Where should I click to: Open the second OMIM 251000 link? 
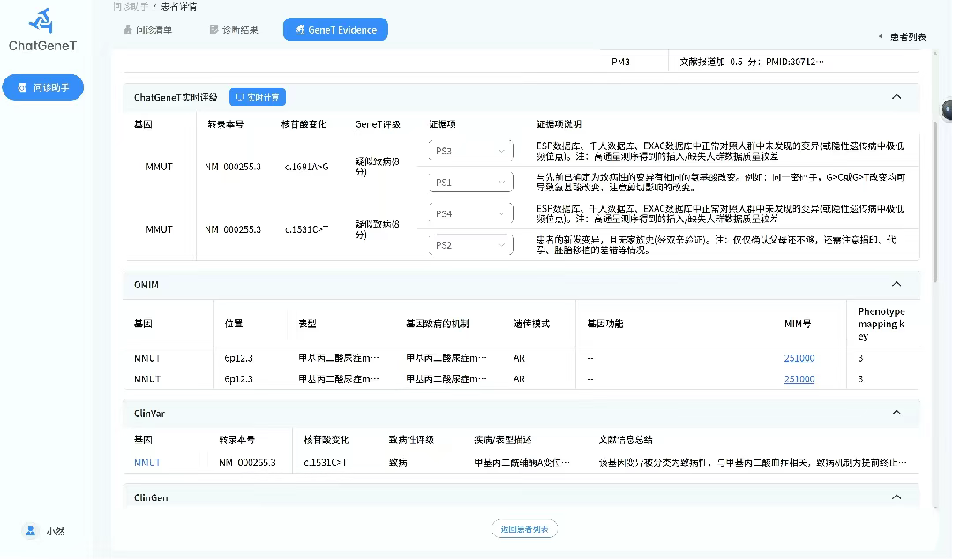(799, 378)
